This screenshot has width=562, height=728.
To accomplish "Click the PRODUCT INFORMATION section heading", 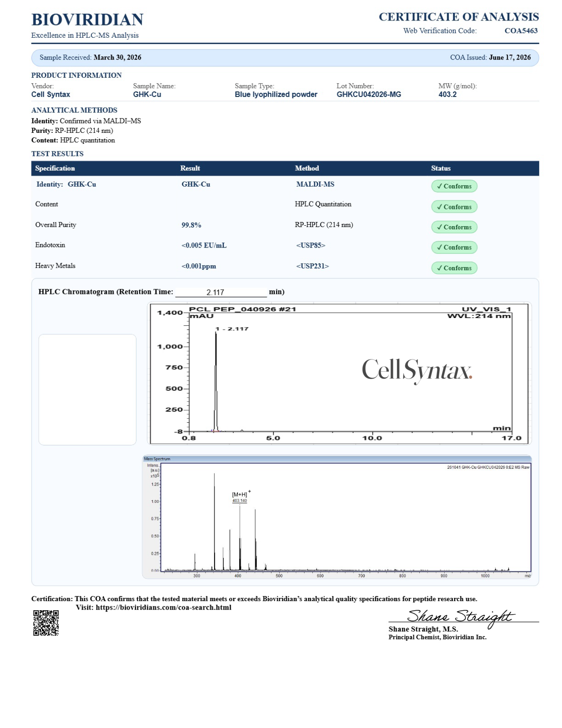I will click(76, 76).
